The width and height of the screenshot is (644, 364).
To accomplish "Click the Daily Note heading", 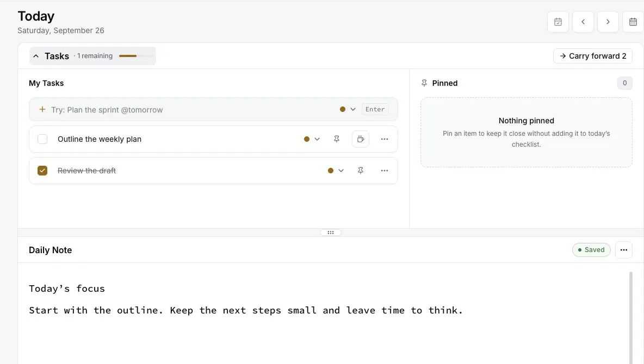I will [51, 250].
